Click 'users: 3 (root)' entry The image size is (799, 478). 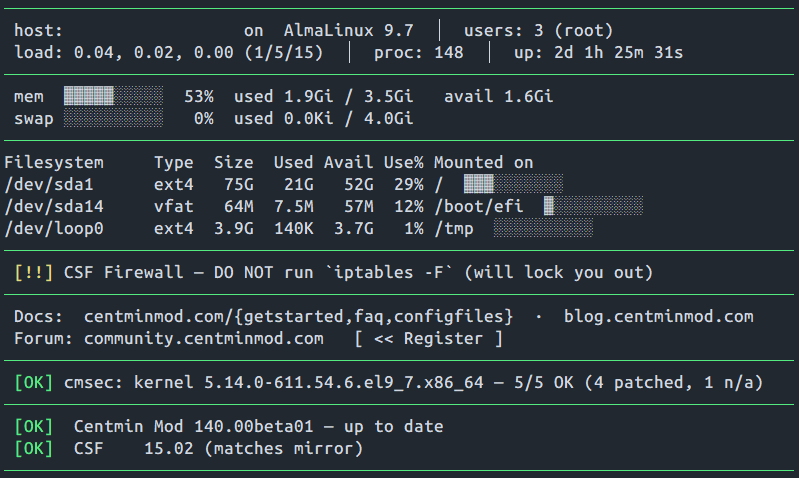pos(538,31)
